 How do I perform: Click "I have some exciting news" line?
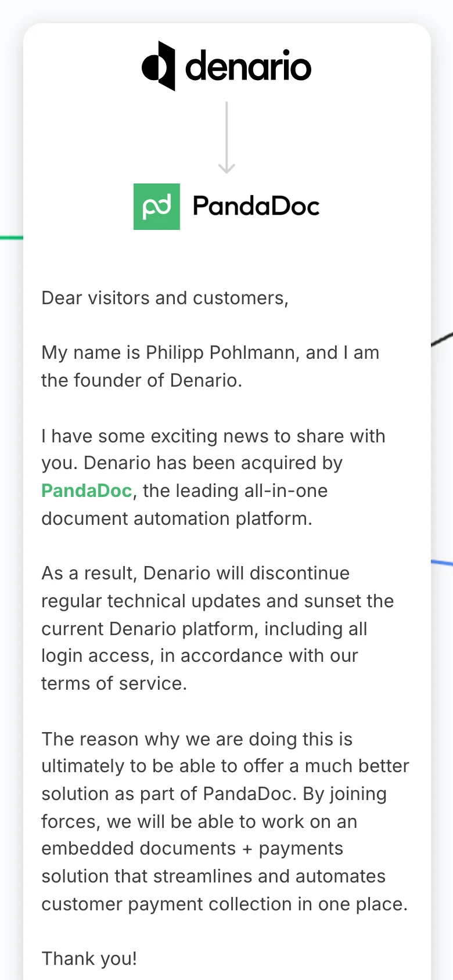(213, 436)
